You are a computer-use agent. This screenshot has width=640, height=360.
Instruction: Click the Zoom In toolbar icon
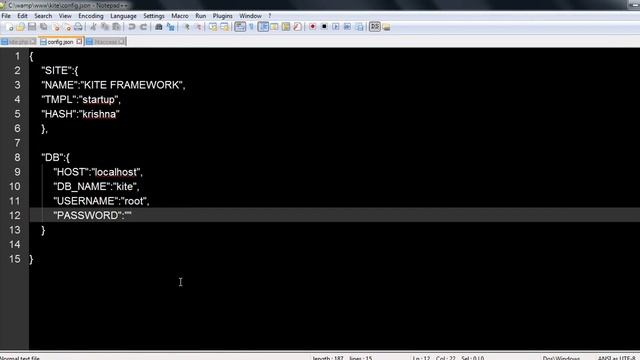187,27
